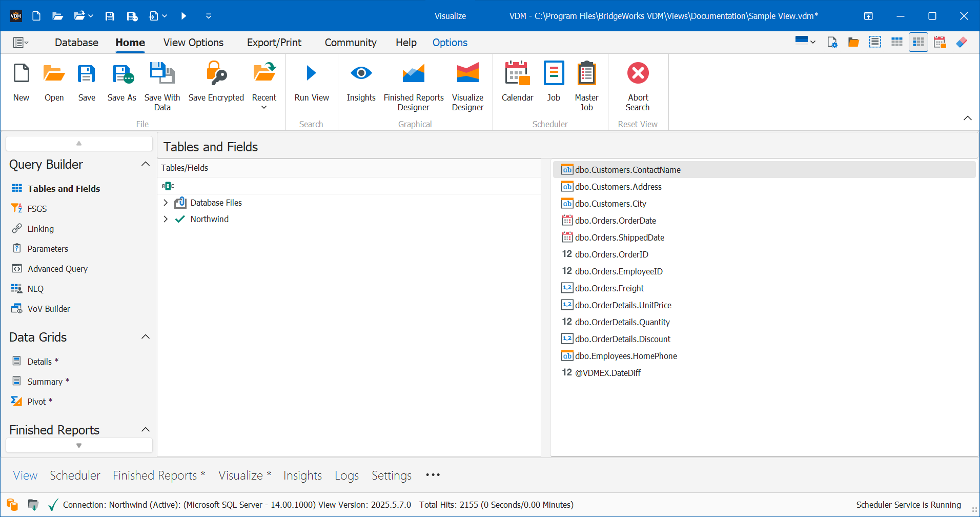Click the play icon in title bar
The height and width of the screenshot is (517, 980).
pos(183,16)
